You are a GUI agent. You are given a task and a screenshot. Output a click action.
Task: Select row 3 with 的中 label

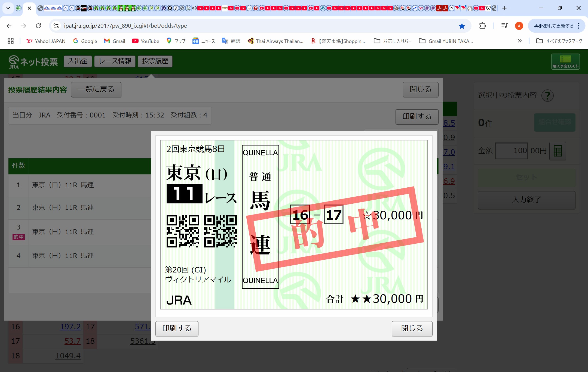coord(80,232)
